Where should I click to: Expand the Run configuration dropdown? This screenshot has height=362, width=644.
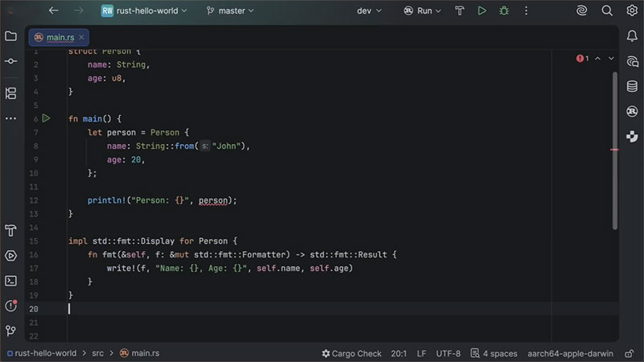424,11
